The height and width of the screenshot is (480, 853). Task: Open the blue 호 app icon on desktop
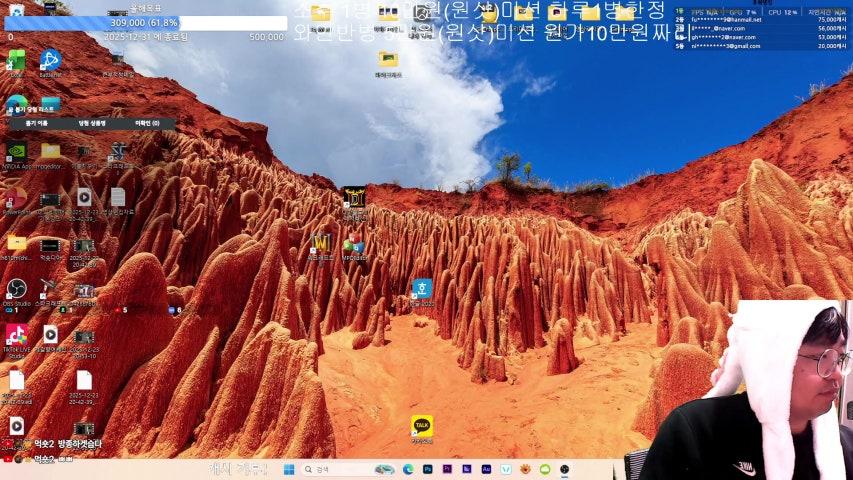(x=422, y=289)
